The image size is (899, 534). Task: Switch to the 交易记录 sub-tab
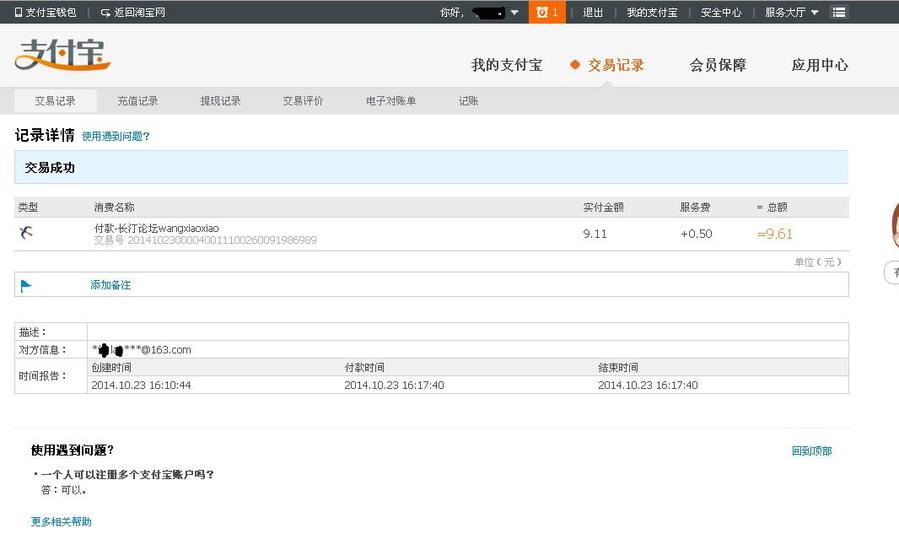(x=55, y=101)
